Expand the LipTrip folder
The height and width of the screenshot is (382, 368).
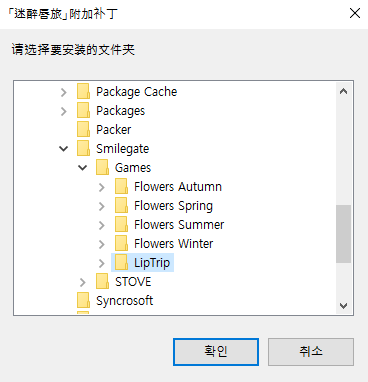click(x=102, y=263)
